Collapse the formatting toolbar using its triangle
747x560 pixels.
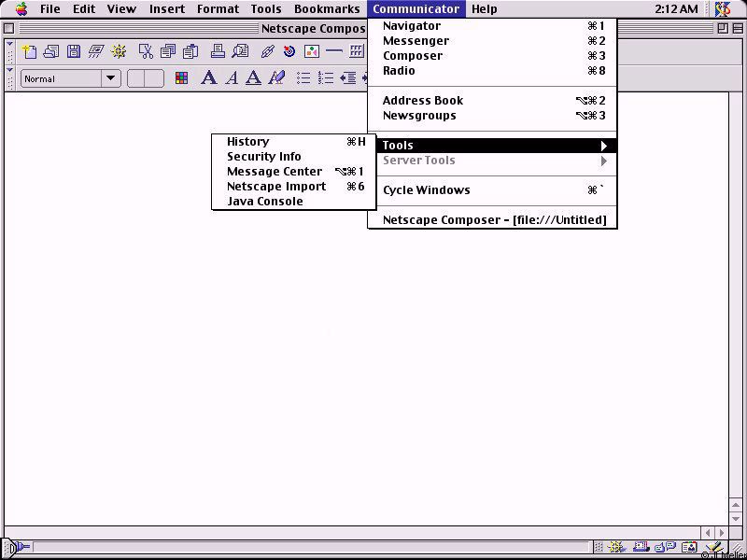click(x=10, y=71)
